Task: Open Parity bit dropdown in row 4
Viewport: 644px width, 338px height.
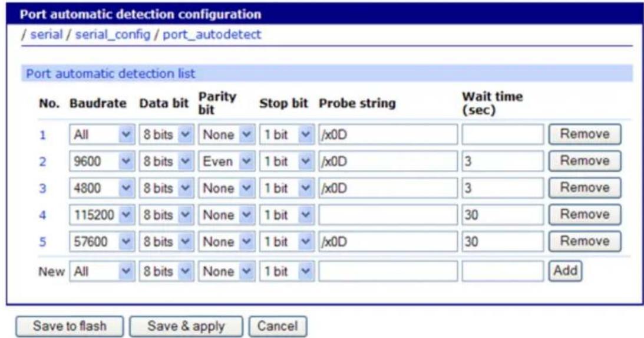Action: point(227,215)
